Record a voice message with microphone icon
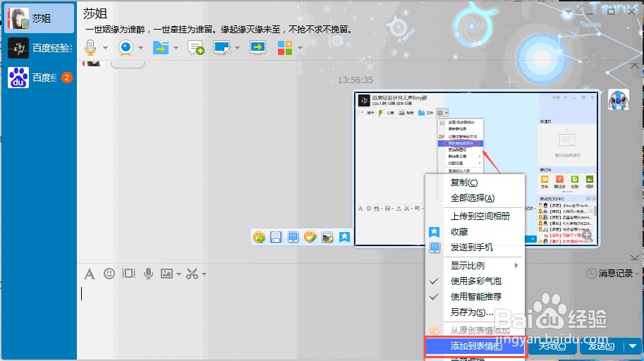 click(148, 274)
